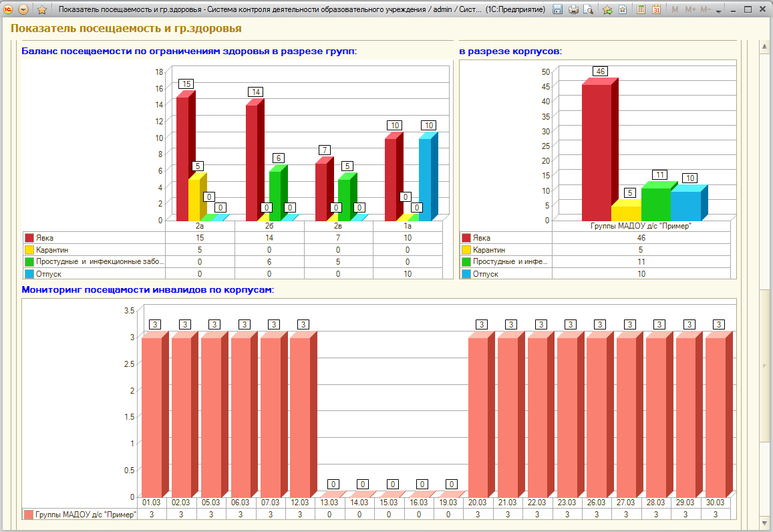This screenshot has height=532, width=773.
Task: Open Favorites star icon in title bar
Action: tap(42, 9)
